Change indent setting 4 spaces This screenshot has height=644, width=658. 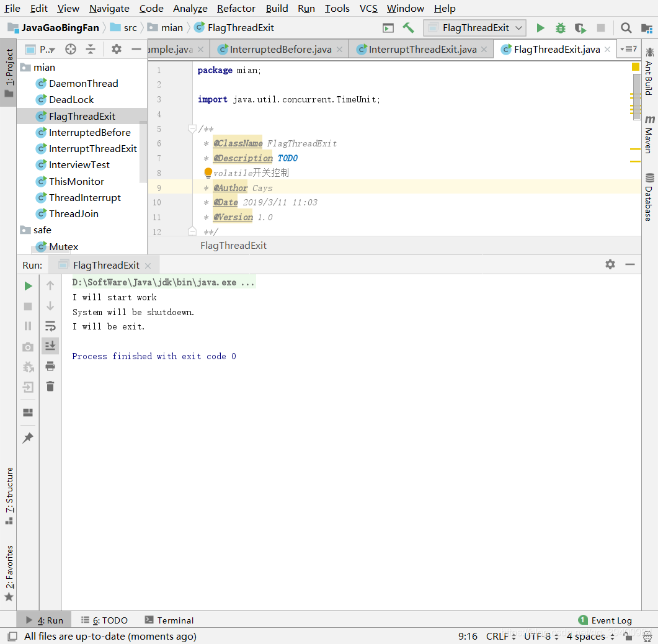tap(590, 637)
